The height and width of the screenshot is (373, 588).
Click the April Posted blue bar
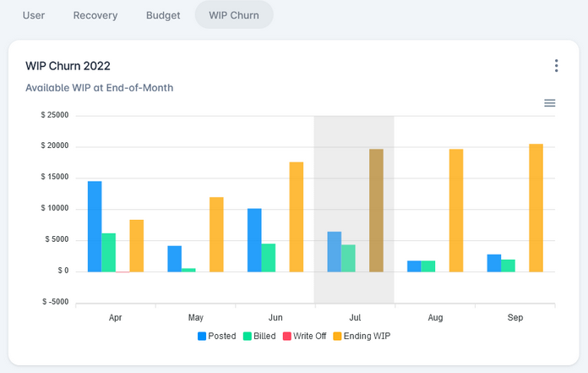[x=95, y=227]
